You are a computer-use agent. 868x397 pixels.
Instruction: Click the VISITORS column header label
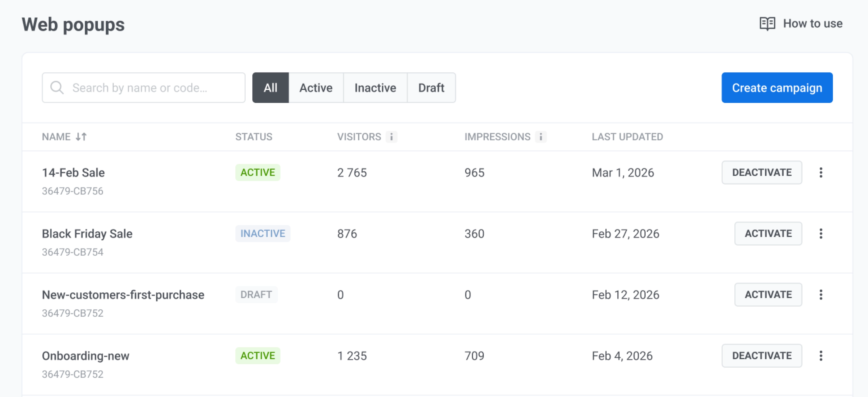[x=359, y=137]
